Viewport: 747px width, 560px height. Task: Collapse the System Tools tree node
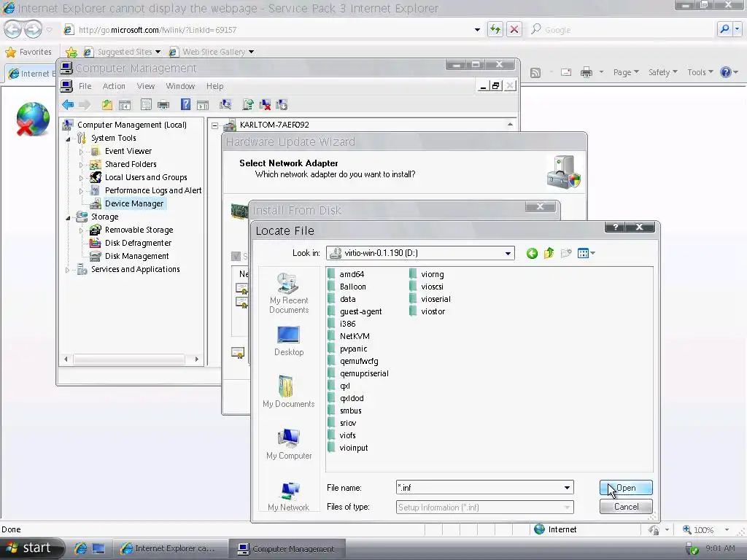point(68,139)
